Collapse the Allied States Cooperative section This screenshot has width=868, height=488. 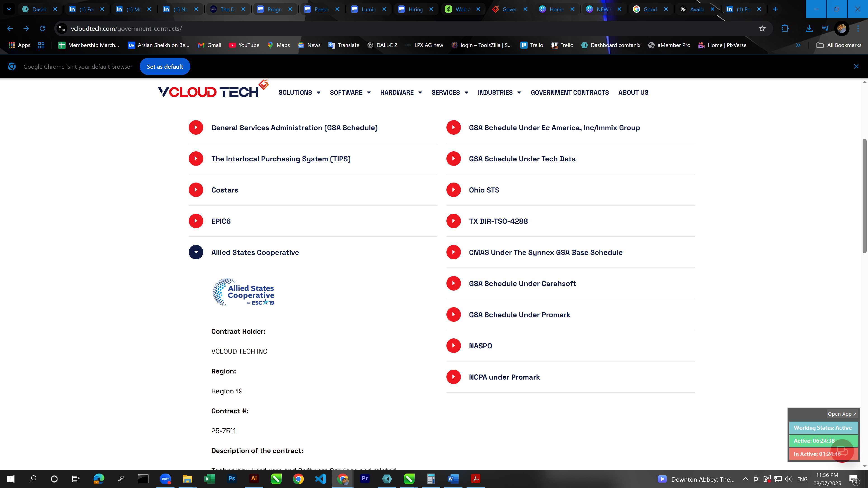point(313,252)
